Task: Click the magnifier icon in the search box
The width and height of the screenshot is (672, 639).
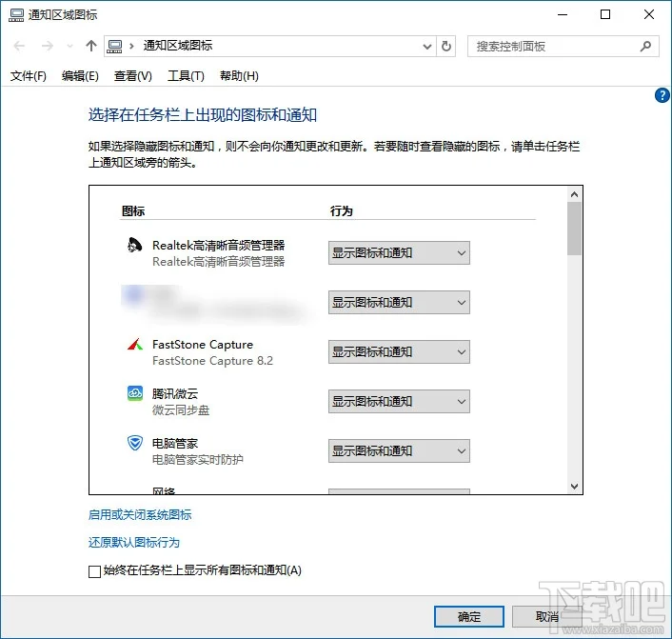Action: pos(646,46)
